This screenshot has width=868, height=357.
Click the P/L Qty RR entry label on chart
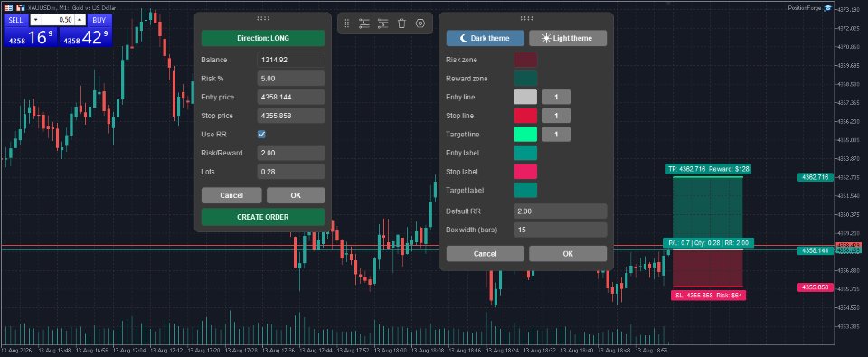pos(708,243)
